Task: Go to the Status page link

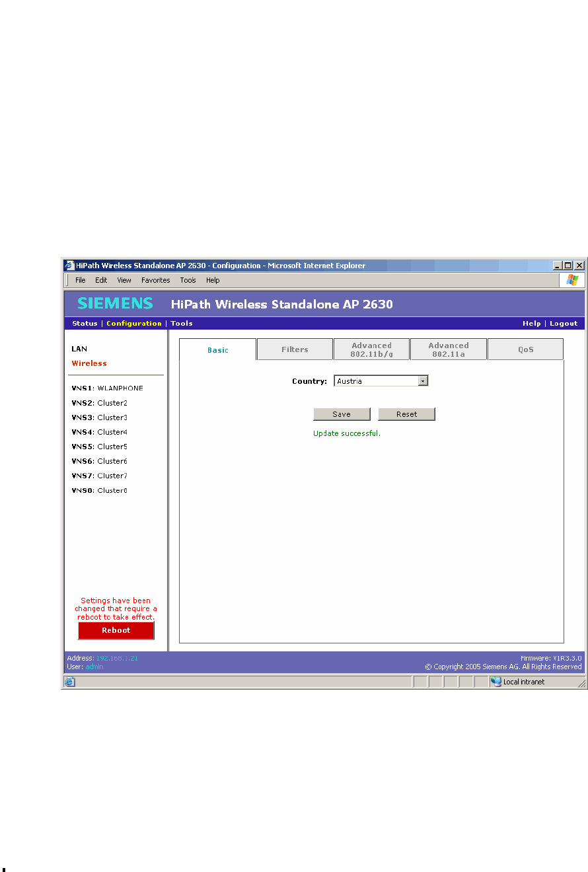Action: pos(85,324)
